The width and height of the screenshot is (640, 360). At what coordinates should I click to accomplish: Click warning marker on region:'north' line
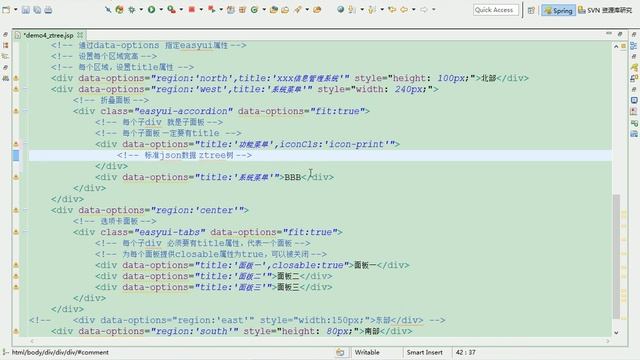click(x=16, y=78)
